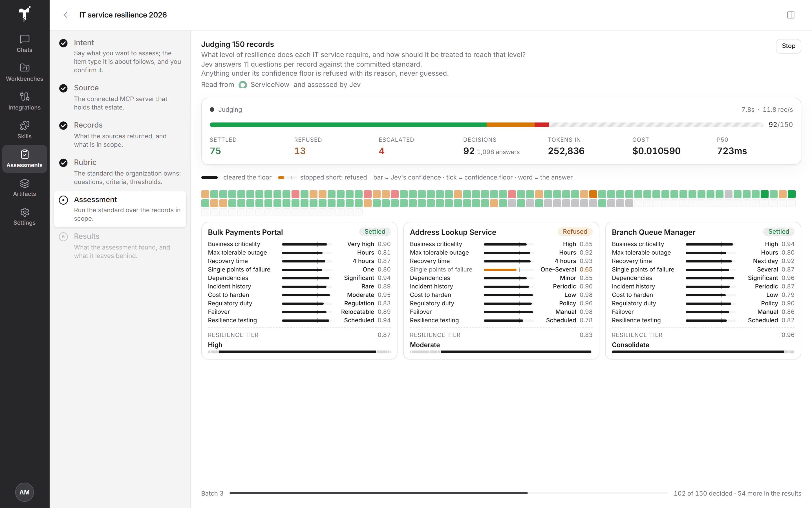Click the 92/150 progress count
This screenshot has height=508, width=812.
click(x=780, y=125)
